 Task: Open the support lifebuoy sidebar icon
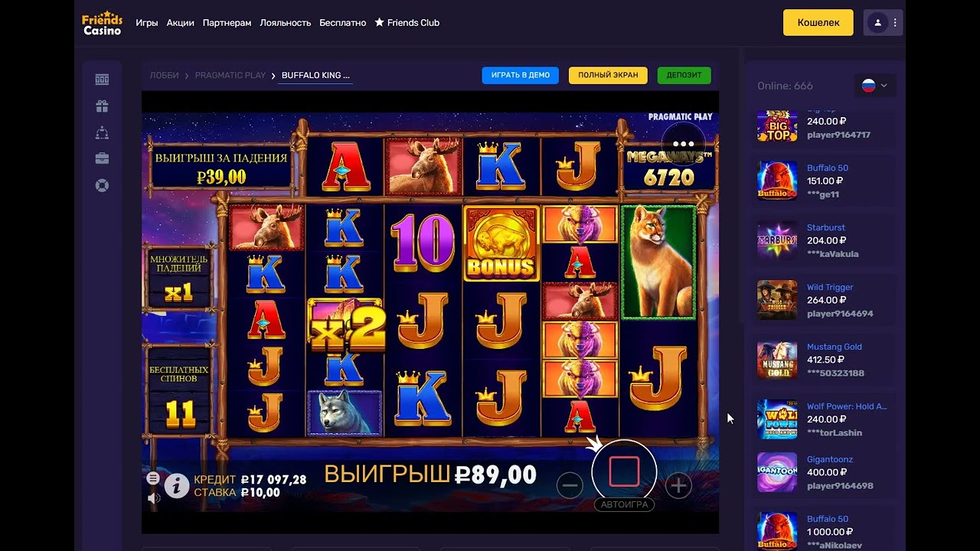(x=102, y=185)
